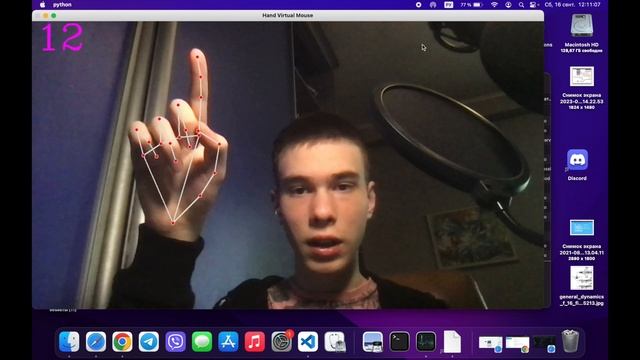The height and width of the screenshot is (360, 640).
Task: Open the dark minimized window in the Dock
Action: 544,343
